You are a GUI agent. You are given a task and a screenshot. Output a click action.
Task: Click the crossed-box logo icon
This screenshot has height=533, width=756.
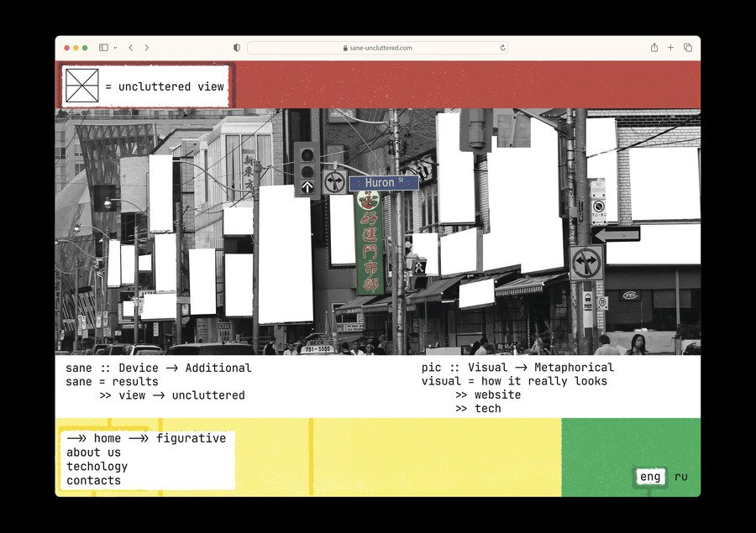pos(82,86)
